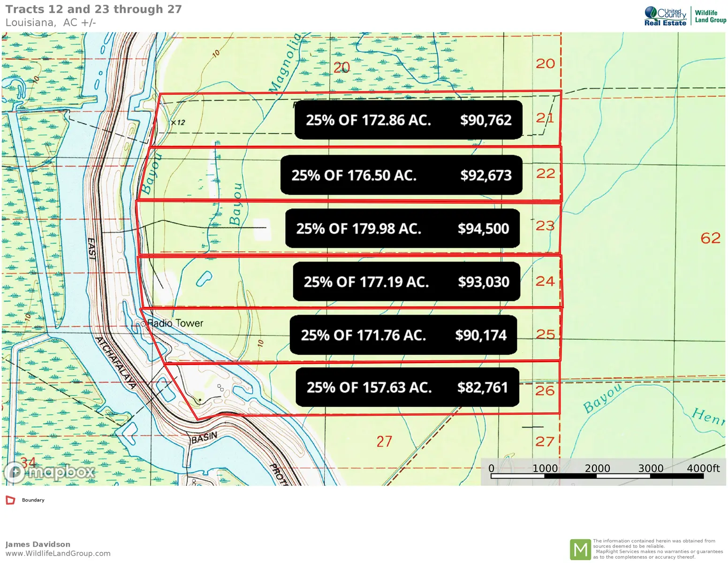Open the www.WildlifeLandGroup.com link
Screen dimensions: 728x563
click(x=58, y=554)
